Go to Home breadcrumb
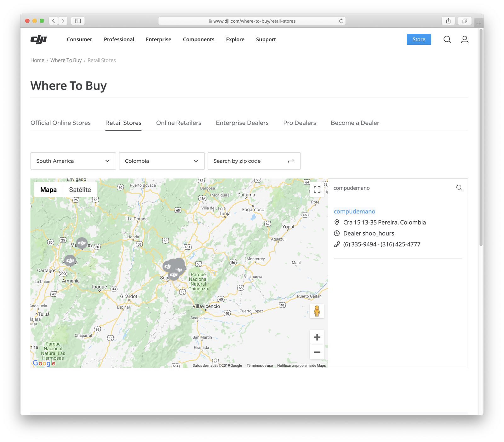The image size is (504, 442). [37, 60]
